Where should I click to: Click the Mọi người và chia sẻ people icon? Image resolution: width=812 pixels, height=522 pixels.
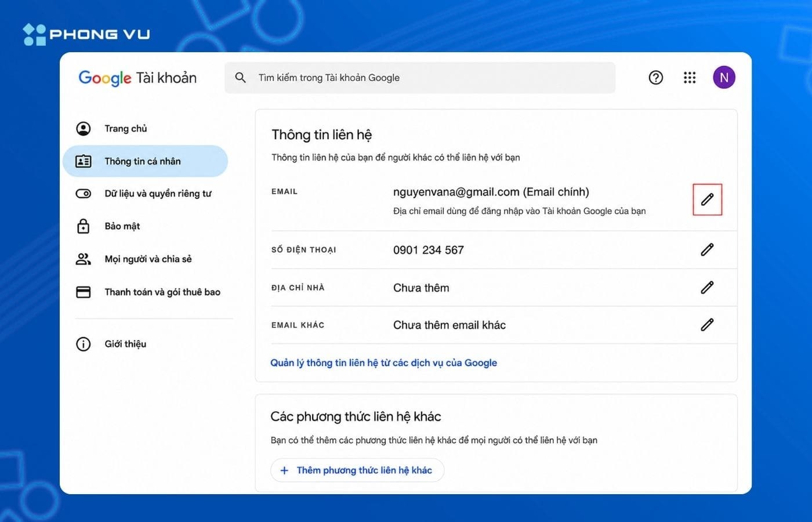pyautogui.click(x=84, y=259)
